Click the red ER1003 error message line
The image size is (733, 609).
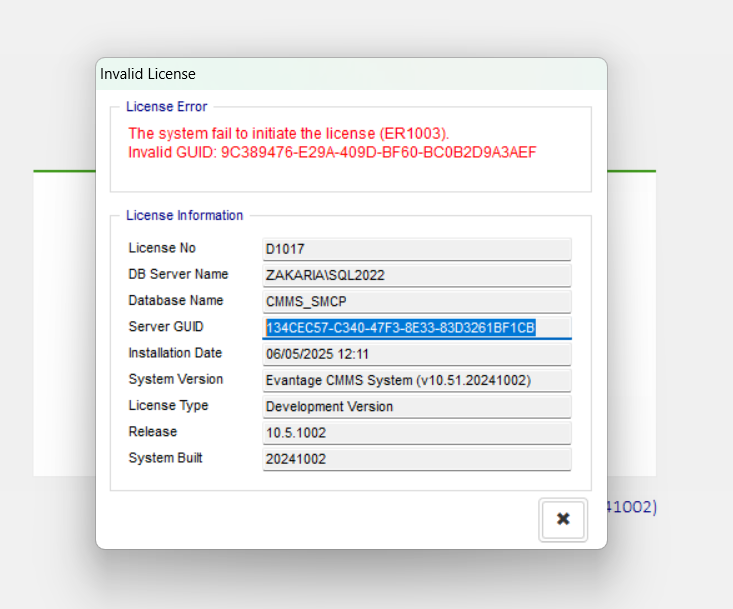click(289, 133)
